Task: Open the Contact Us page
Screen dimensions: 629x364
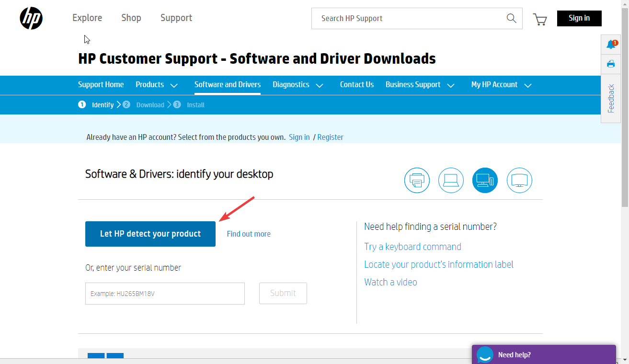Action: point(357,84)
